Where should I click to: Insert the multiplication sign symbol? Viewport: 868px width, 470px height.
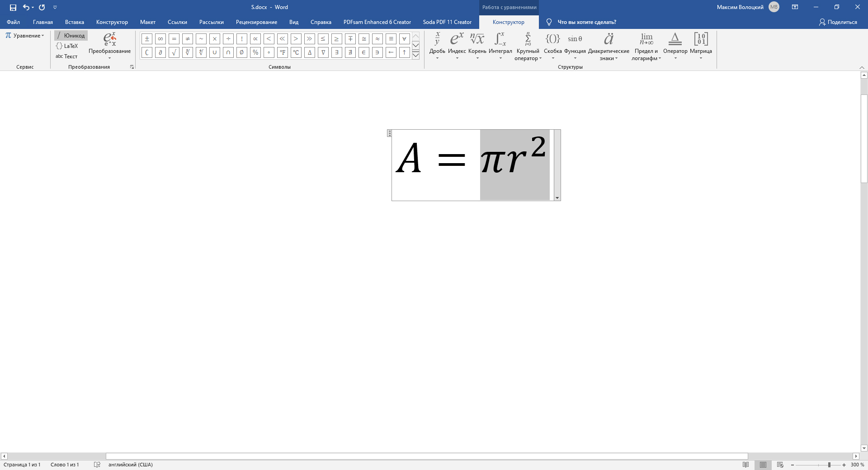tap(215, 39)
